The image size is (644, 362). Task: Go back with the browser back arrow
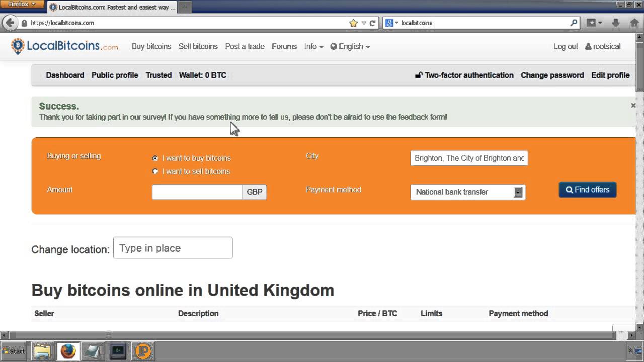click(10, 23)
